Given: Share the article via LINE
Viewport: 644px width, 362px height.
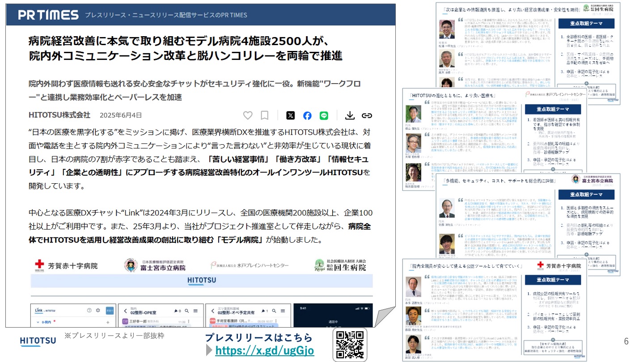Looking at the screenshot, I should click(324, 115).
